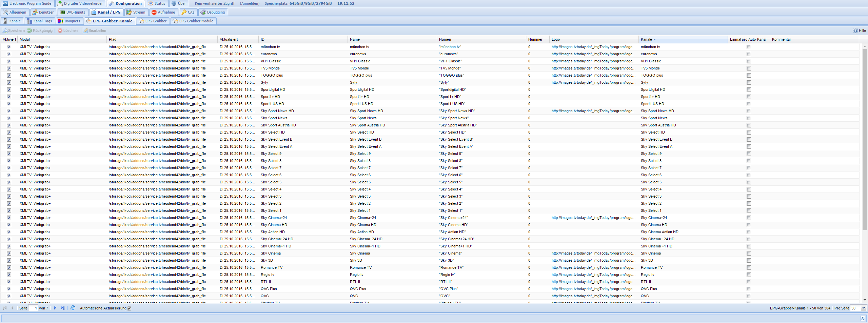Screen dimensions: 868x323
Task: Switch to the EPG-Grabber sub-tab
Action: click(x=153, y=21)
